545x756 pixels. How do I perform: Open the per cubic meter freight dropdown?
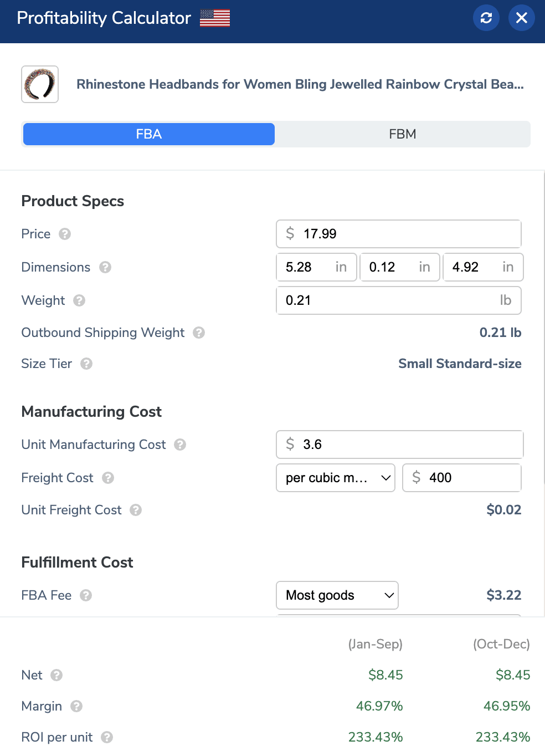[x=336, y=478]
